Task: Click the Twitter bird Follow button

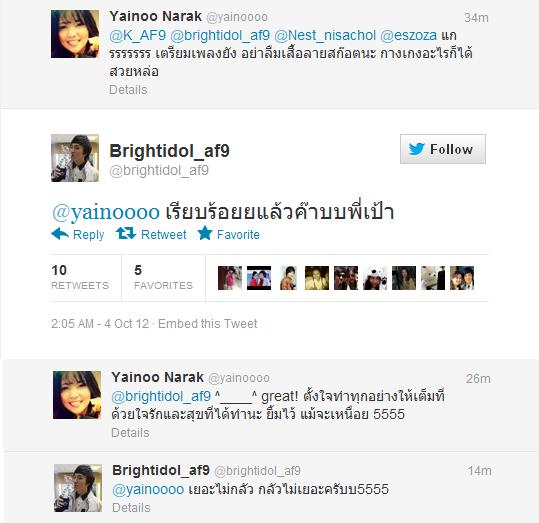Action: (443, 149)
